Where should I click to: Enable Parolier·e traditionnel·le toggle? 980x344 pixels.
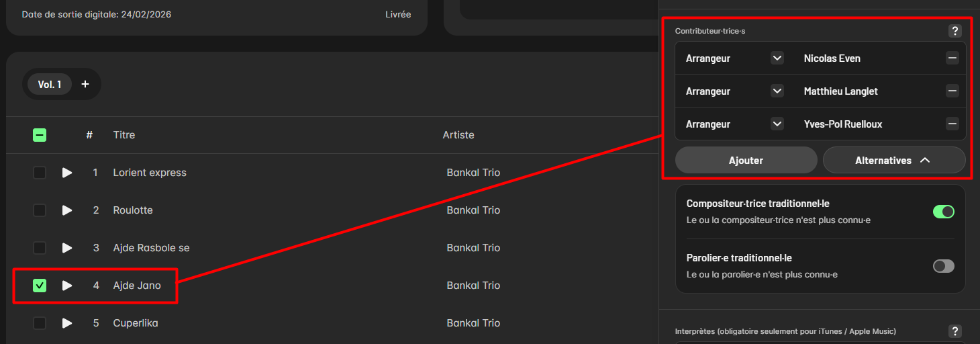tap(943, 266)
